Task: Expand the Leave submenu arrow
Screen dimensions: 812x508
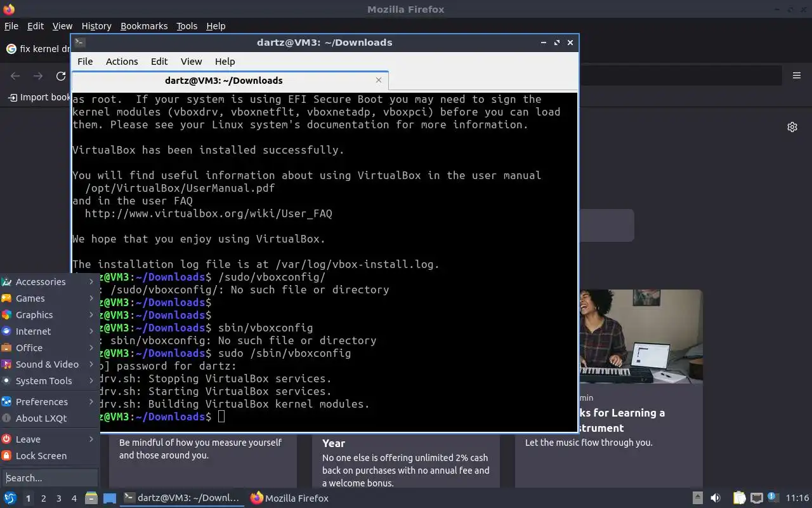Action: 91,439
